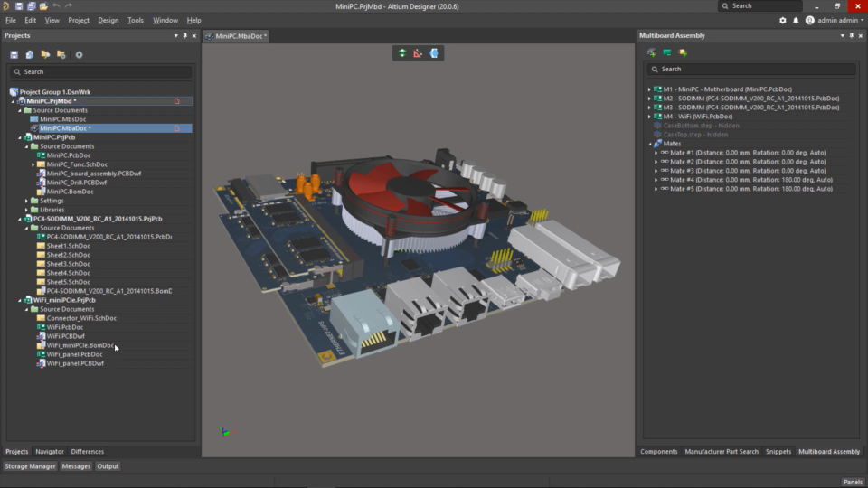
Task: Click second folder icon with gear in Projects toolbar
Action: [x=61, y=55]
